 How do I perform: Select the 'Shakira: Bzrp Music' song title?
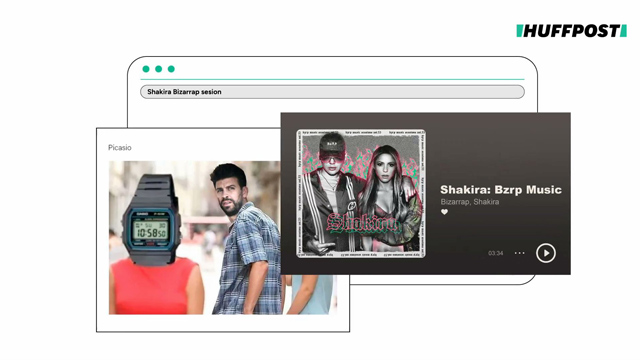pyautogui.click(x=501, y=190)
